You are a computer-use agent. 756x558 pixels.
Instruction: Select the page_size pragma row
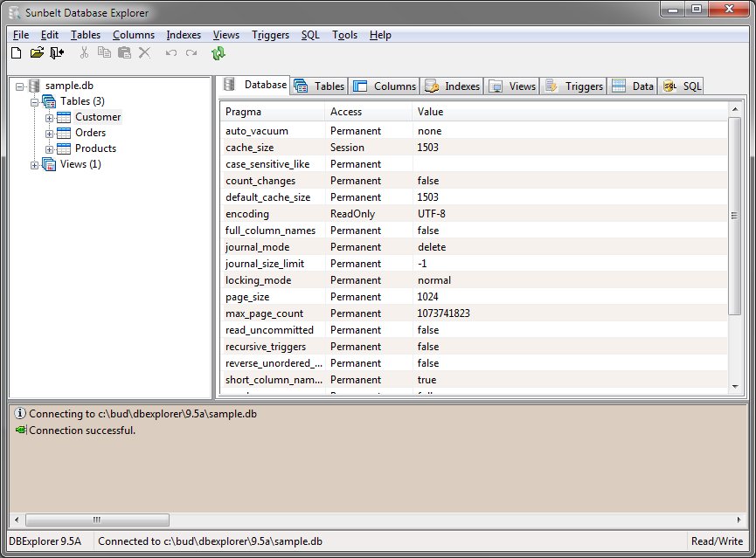pyautogui.click(x=475, y=297)
